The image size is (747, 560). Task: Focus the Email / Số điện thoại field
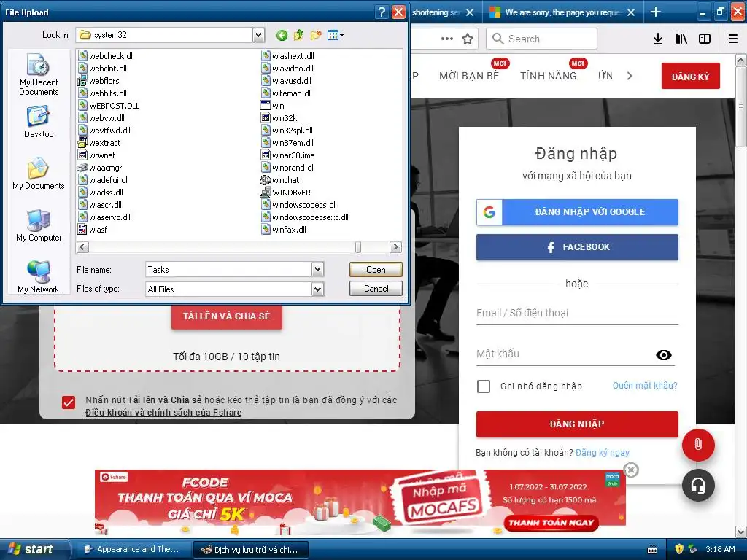tap(577, 313)
